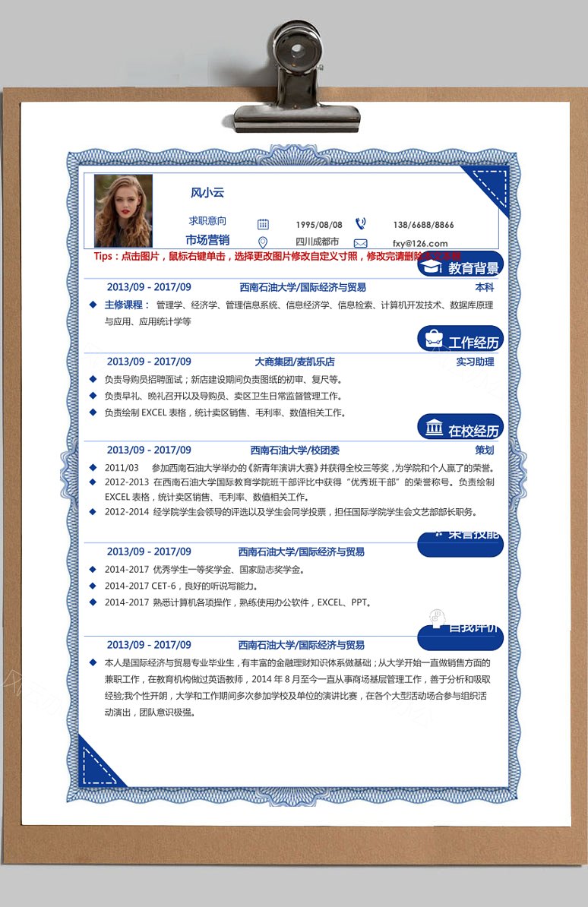
Task: Click the 本科 degree label
Action: (485, 287)
